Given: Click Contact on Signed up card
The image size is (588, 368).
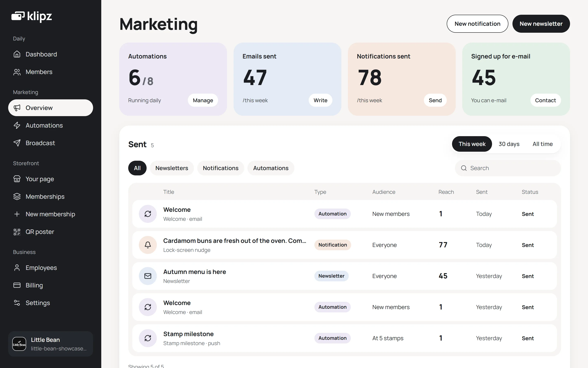Looking at the screenshot, I should click(x=545, y=100).
